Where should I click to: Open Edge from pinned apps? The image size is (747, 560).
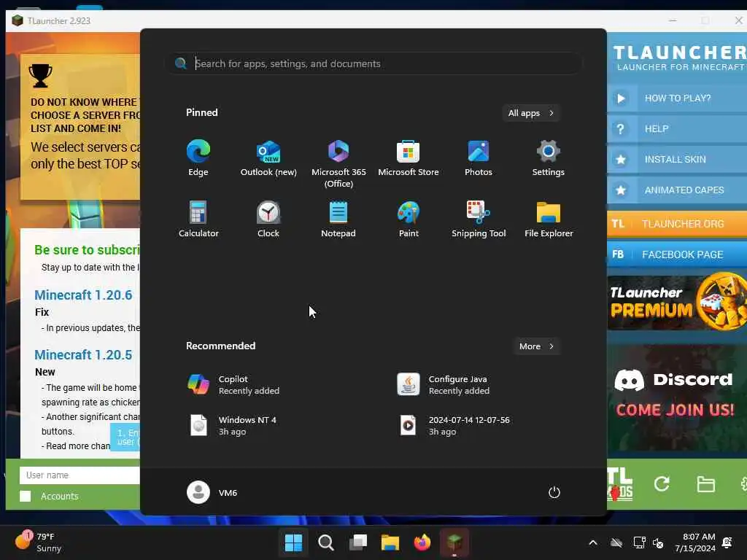(198, 158)
